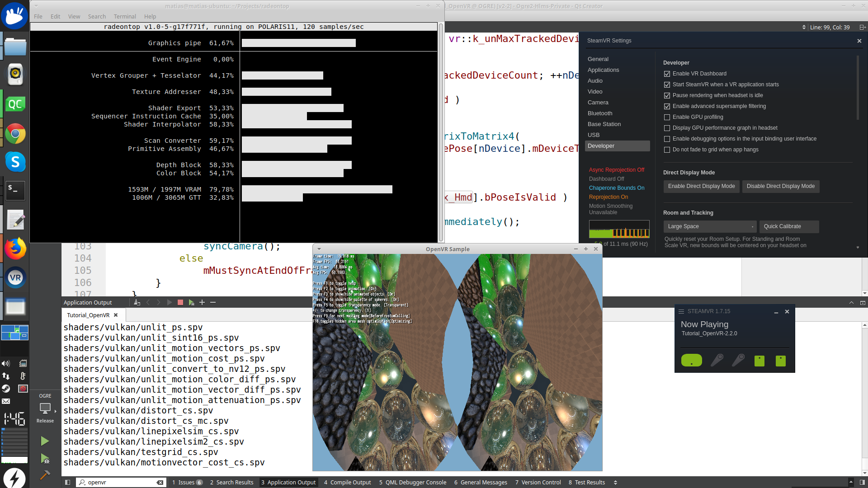
Task: Click the volume tray icon
Action: coord(6,363)
